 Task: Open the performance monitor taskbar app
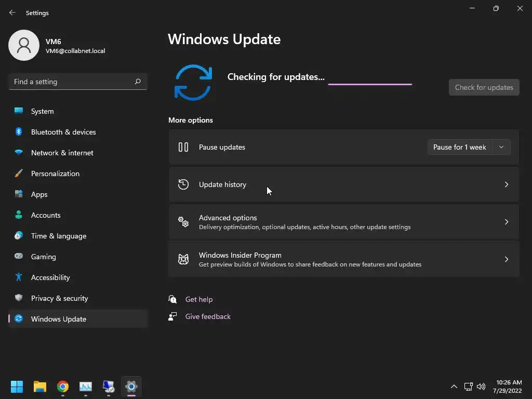coord(86,387)
